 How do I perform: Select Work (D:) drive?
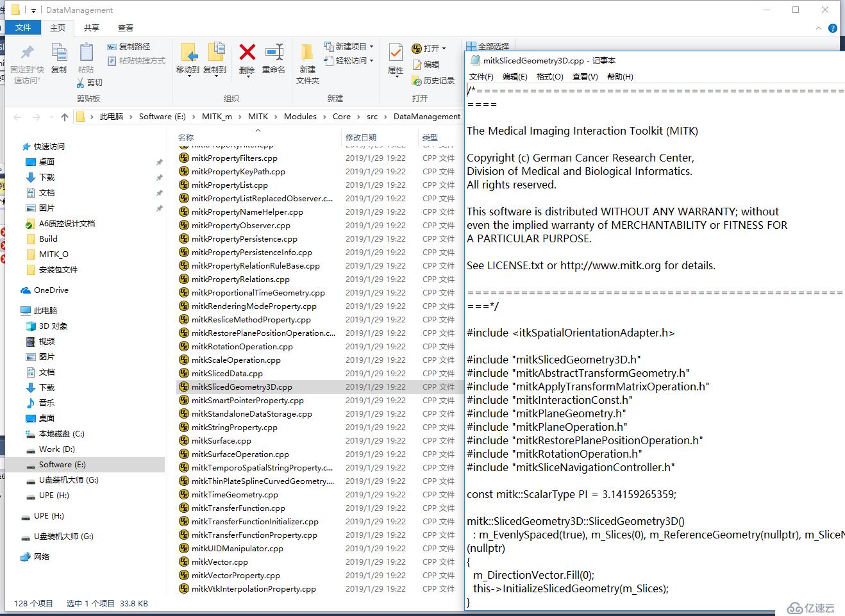coord(50,449)
